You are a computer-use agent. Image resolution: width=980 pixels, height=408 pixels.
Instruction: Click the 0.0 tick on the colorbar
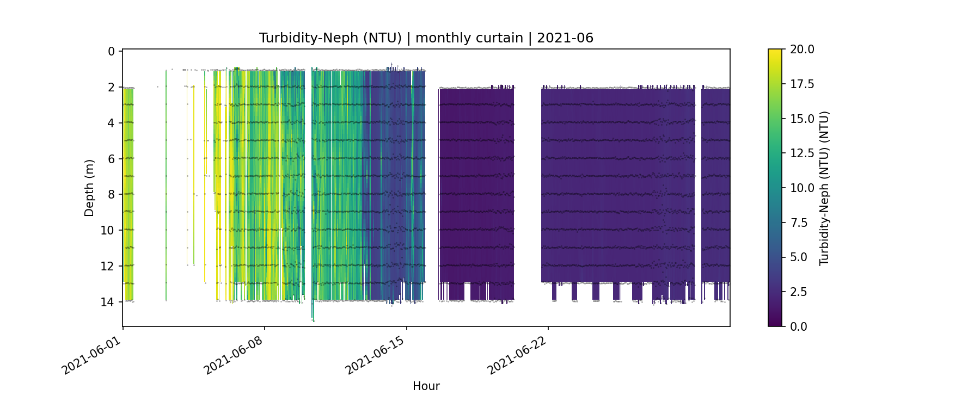(x=799, y=326)
